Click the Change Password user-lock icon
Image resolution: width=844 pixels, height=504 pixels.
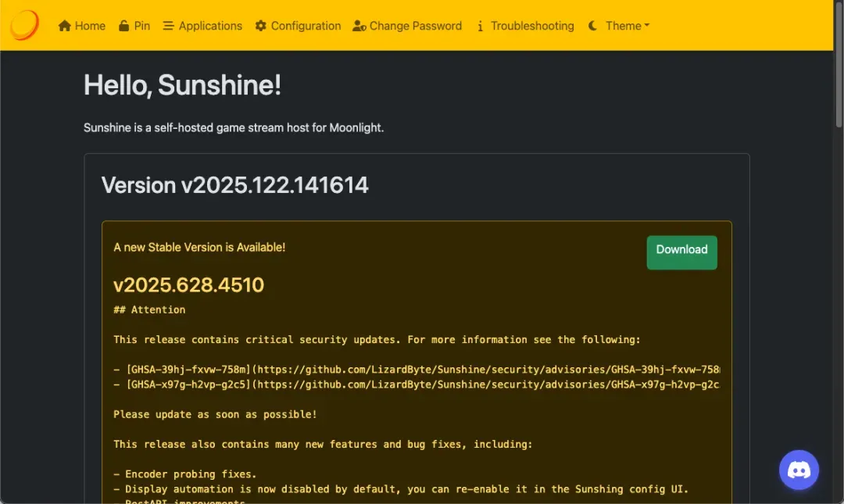[359, 26]
